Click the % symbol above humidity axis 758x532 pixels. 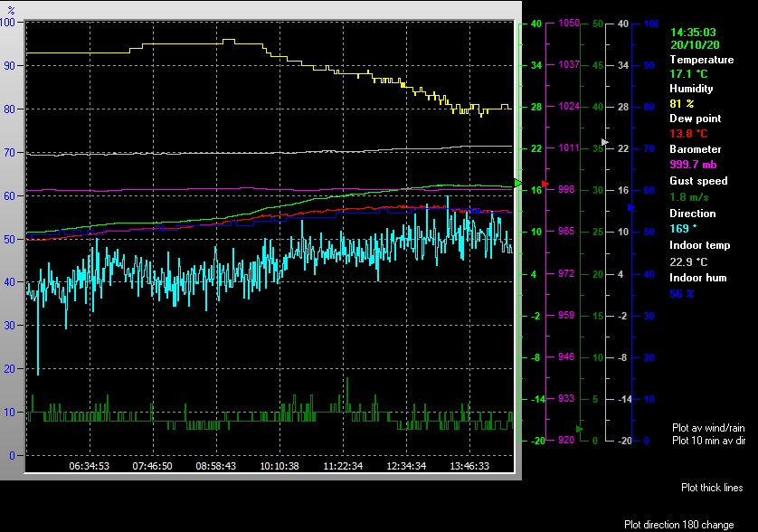click(x=11, y=10)
